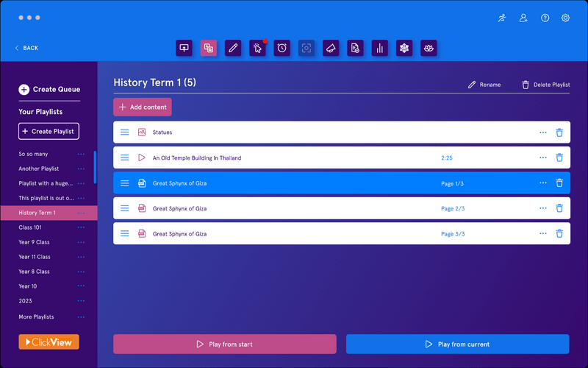Open options menu for More Playlists

pos(81,317)
